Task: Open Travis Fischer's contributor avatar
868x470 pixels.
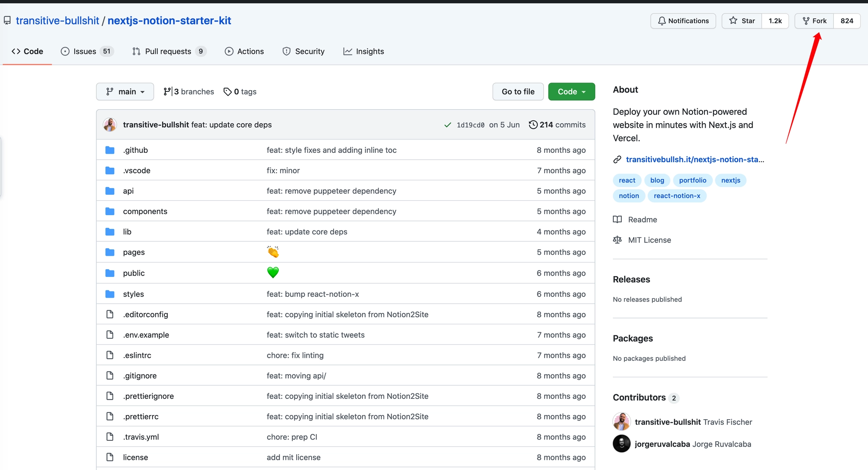Action: click(622, 422)
